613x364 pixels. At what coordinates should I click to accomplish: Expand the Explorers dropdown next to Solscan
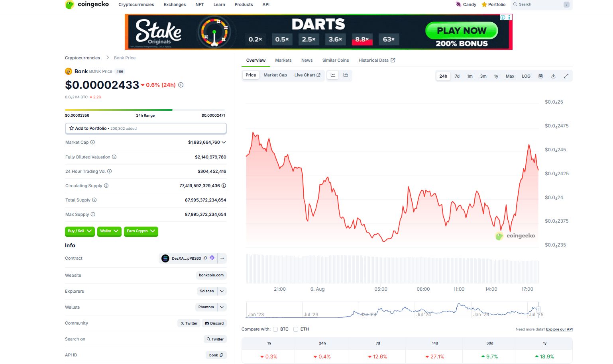pyautogui.click(x=222, y=291)
